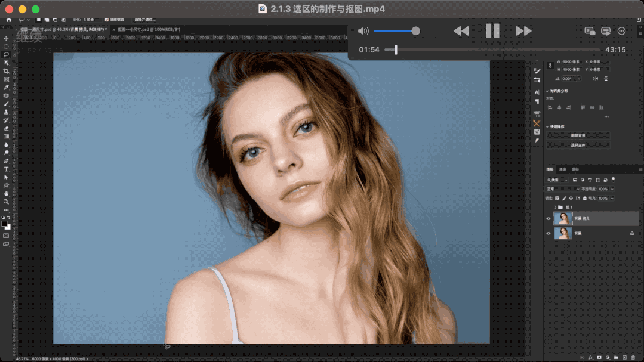Hide the 背景 layer

pyautogui.click(x=549, y=234)
